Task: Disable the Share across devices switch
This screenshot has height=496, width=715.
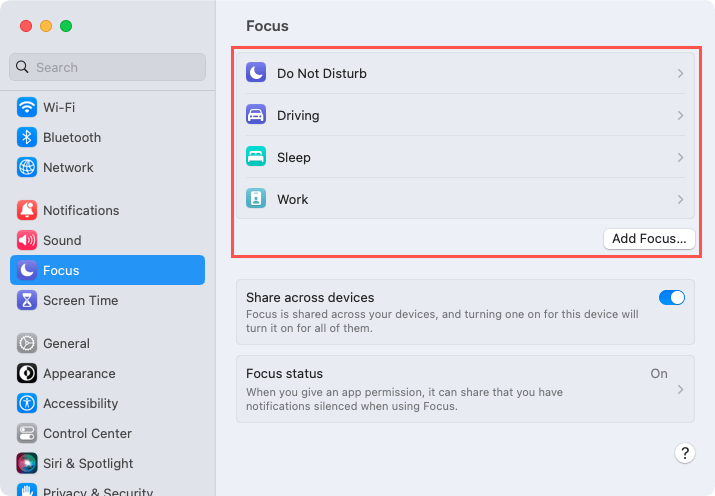Action: 672,298
